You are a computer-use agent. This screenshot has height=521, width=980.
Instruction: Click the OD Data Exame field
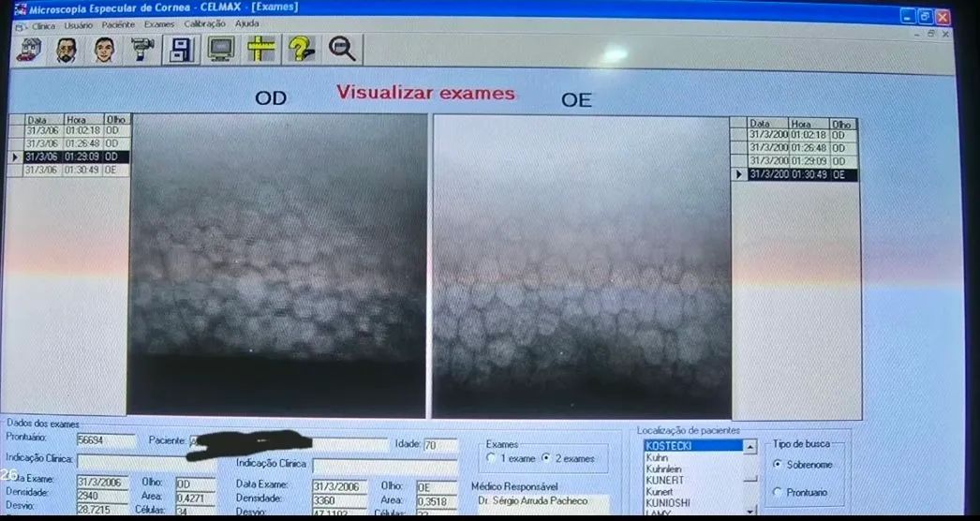click(x=102, y=483)
